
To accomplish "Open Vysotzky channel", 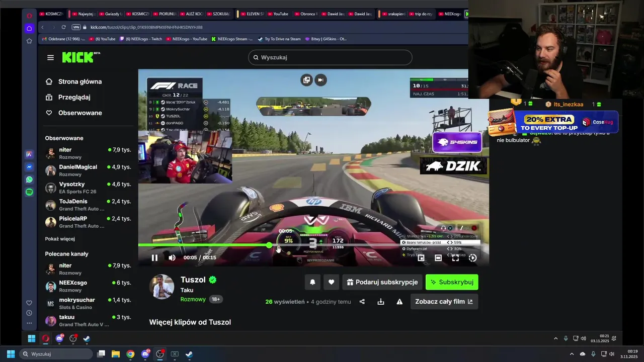I will (x=88, y=188).
